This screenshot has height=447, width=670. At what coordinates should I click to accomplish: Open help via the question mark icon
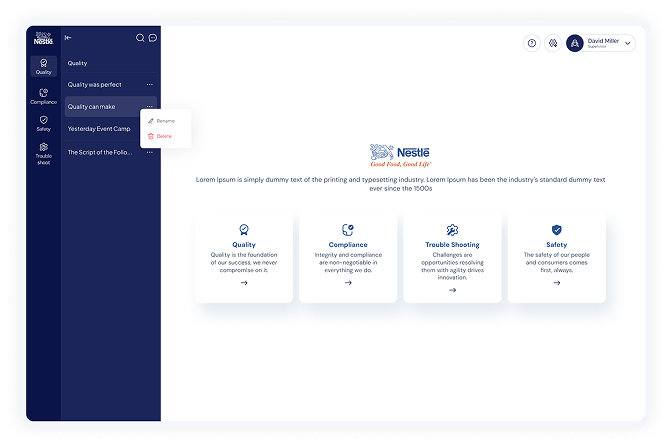pos(532,43)
